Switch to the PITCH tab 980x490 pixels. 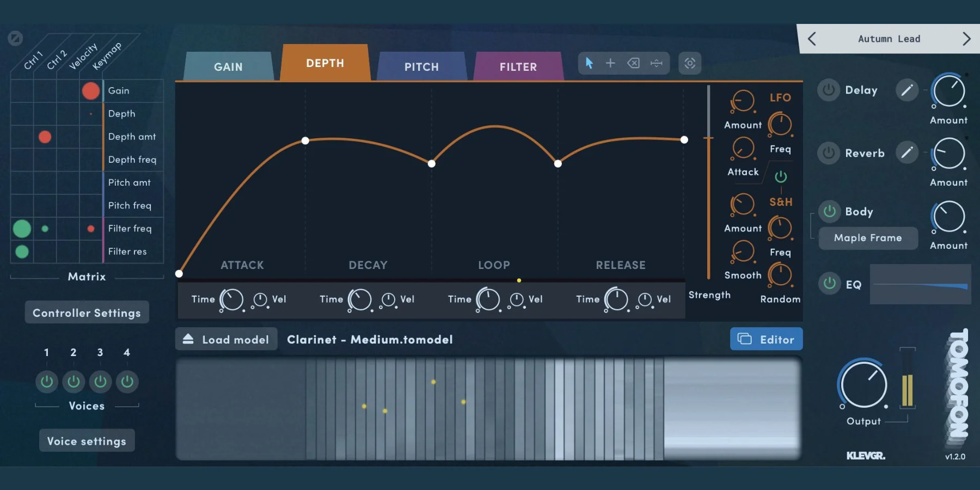click(x=421, y=67)
